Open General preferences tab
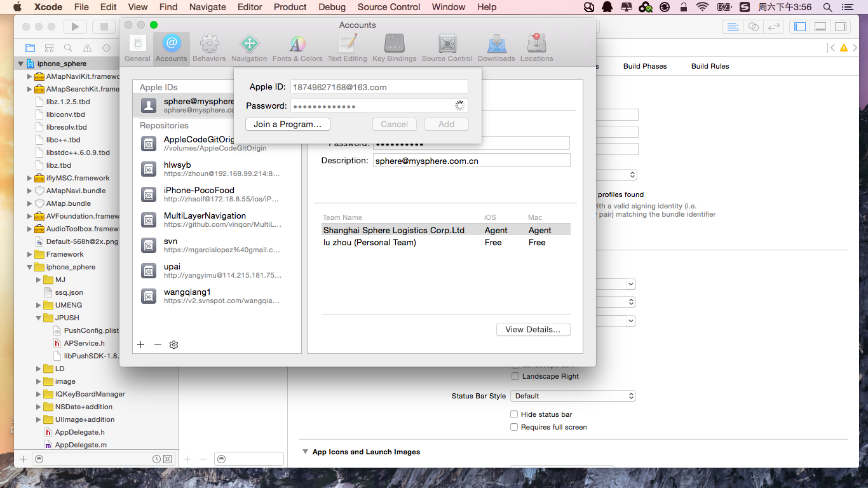The width and height of the screenshot is (868, 488). (x=137, y=48)
